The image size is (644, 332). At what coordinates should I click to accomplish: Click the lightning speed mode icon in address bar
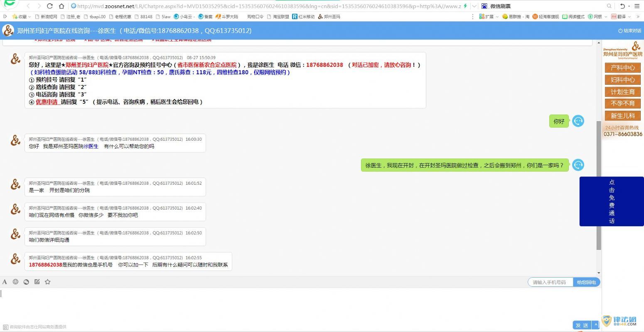(x=465, y=6)
